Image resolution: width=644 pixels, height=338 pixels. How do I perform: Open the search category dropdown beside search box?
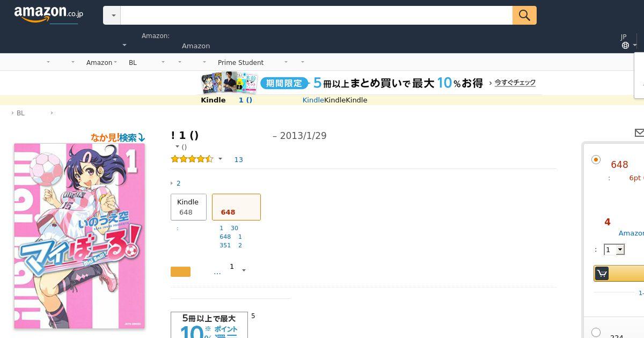112,16
